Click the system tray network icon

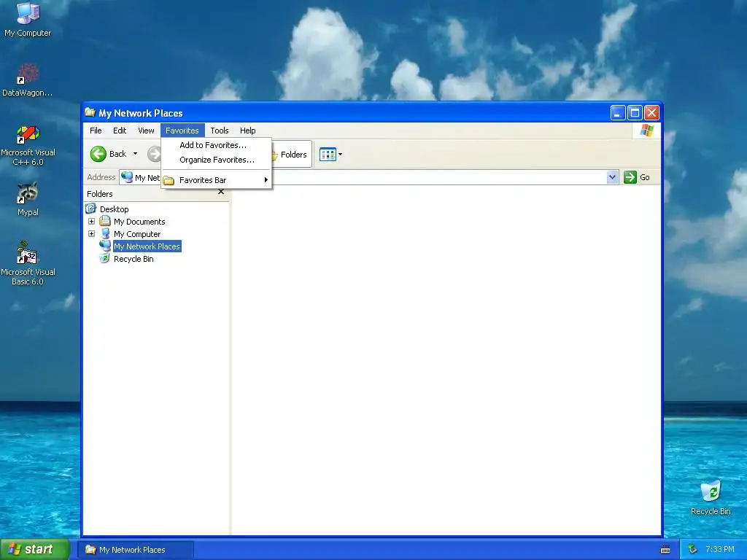coord(693,549)
